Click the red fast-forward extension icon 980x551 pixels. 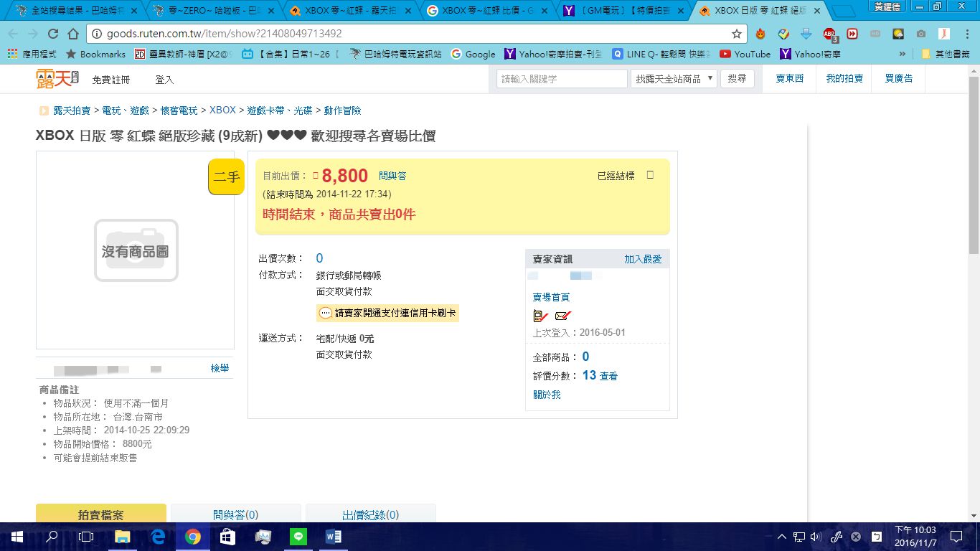[x=852, y=34]
